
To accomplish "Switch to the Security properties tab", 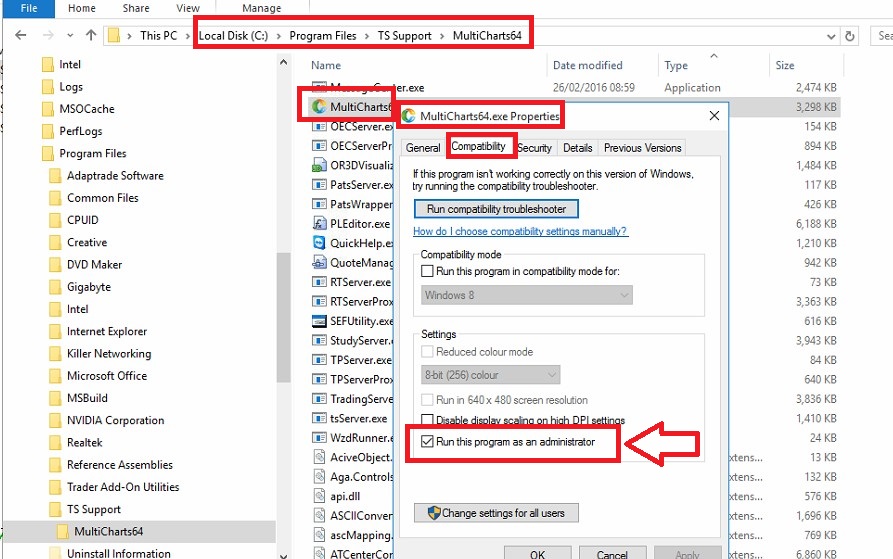I will (534, 147).
